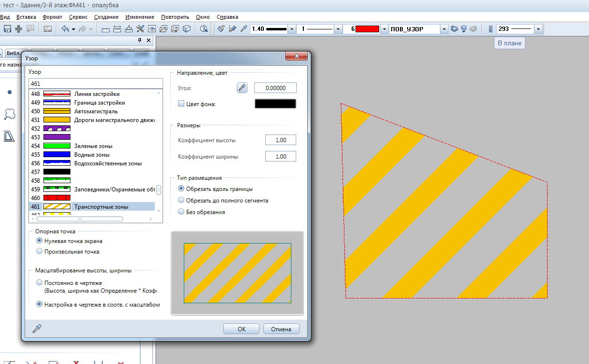Select Без обрезания radio option
The image size is (589, 364).
(x=181, y=212)
